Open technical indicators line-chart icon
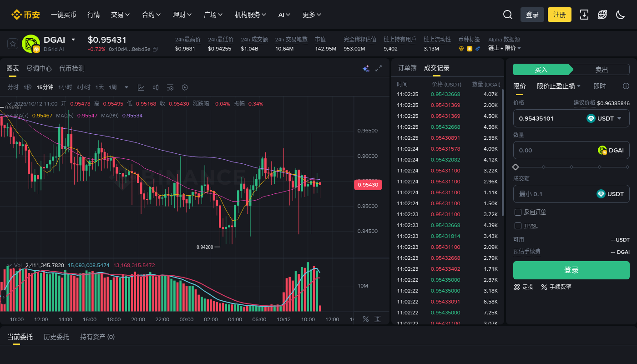The image size is (637, 364). [x=141, y=87]
